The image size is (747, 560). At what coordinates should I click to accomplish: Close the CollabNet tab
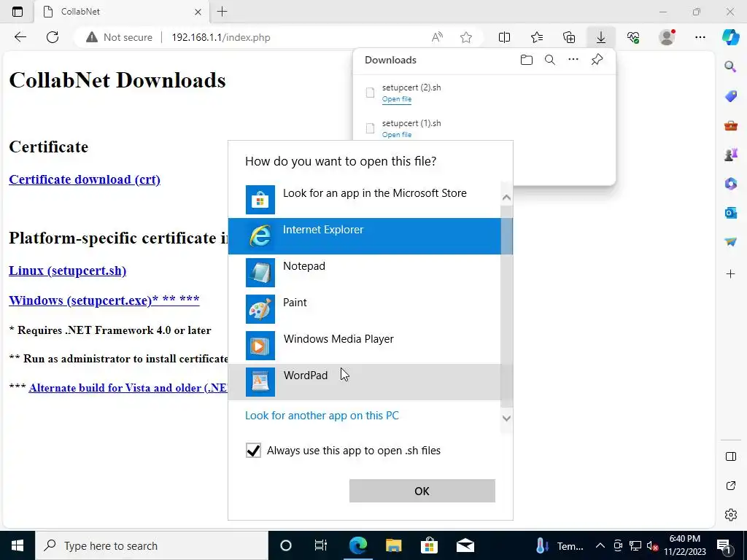[198, 12]
